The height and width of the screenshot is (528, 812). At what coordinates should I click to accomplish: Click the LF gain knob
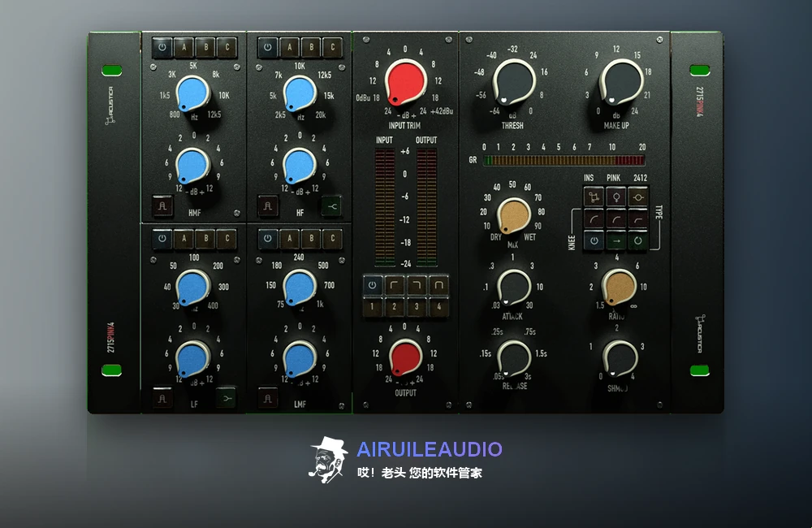click(192, 358)
